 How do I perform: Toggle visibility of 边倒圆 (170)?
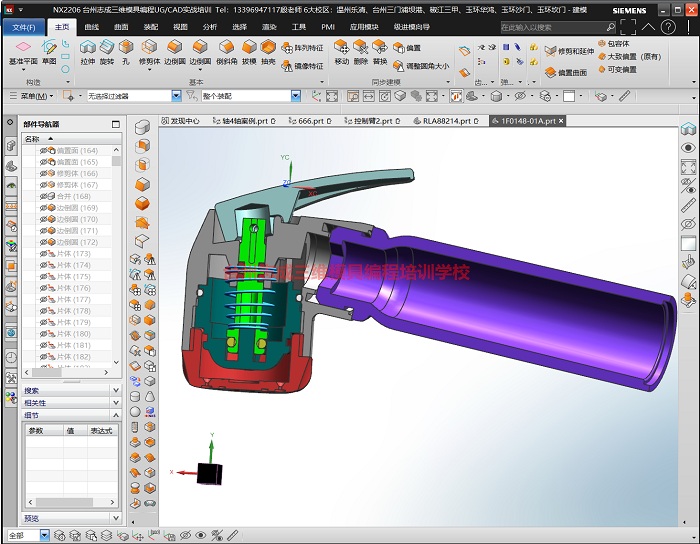(x=43, y=219)
